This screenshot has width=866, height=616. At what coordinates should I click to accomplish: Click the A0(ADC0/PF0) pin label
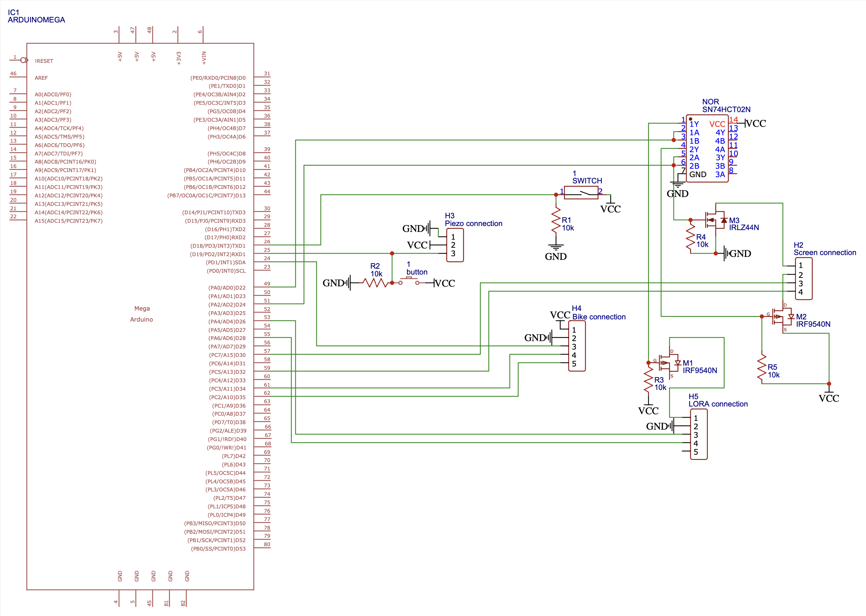point(53,94)
